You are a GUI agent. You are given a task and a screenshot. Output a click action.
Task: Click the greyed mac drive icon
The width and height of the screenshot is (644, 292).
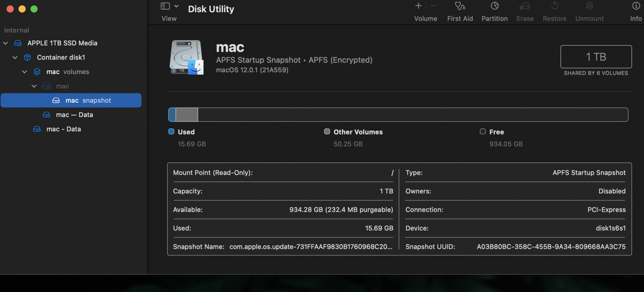pyautogui.click(x=47, y=86)
